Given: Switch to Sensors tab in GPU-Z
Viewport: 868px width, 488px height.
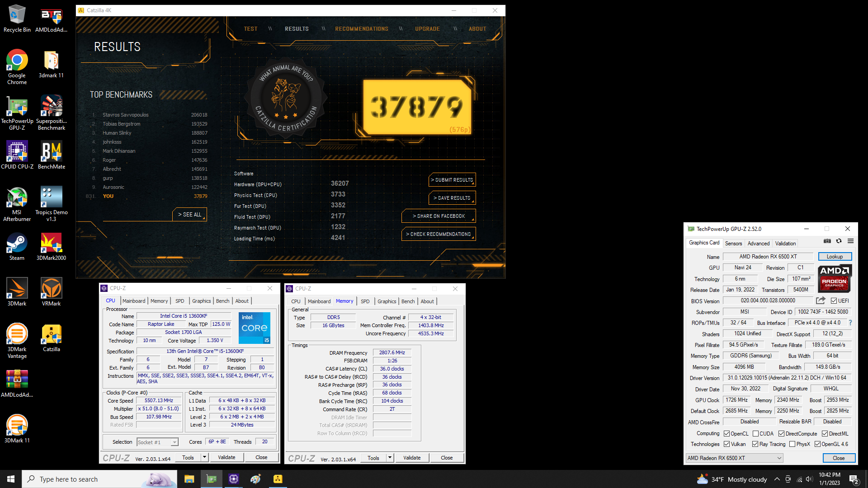Looking at the screenshot, I should (x=733, y=244).
